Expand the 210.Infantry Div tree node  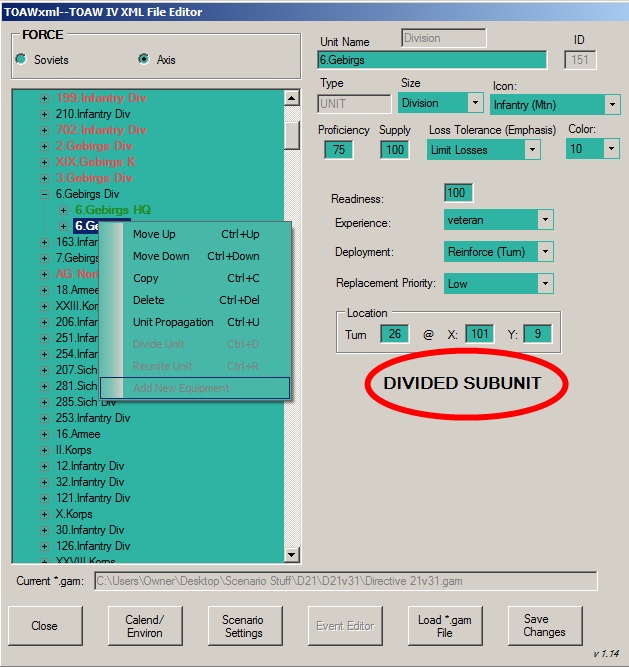[x=44, y=114]
